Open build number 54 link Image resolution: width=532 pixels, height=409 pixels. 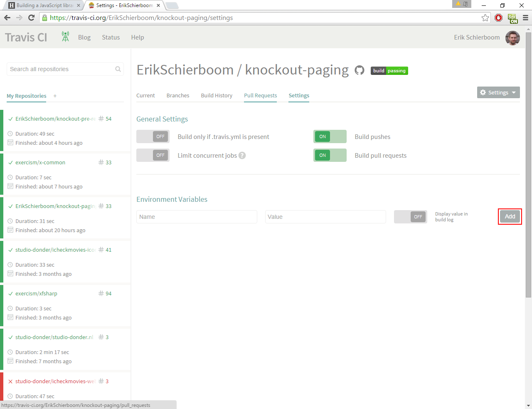tap(108, 119)
